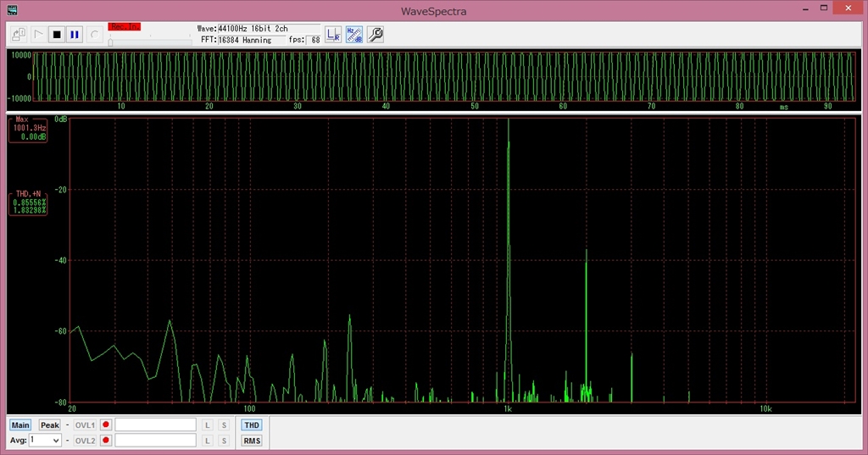The width and height of the screenshot is (868, 455).
Task: Click the repeat loop icon
Action: coord(95,35)
